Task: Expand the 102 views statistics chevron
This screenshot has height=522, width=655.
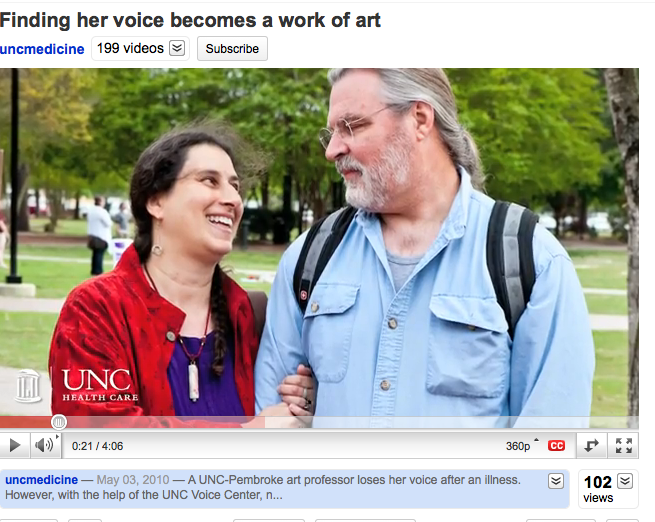Action: click(x=625, y=481)
